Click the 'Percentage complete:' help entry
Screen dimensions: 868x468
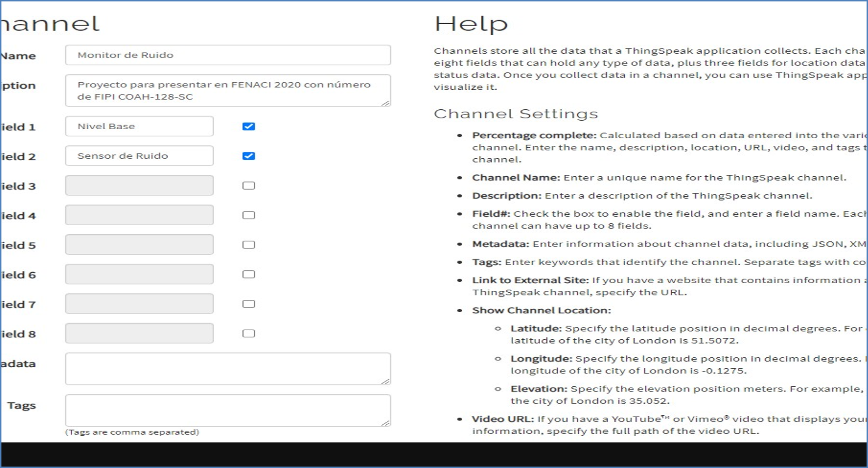click(x=669, y=147)
